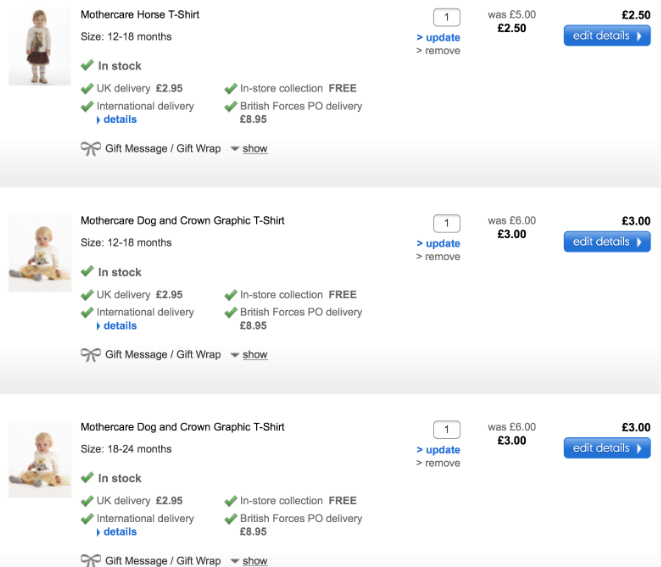Click the Horse T-Shirt In stock checkmark icon
The width and height of the screenshot is (661, 567).
pos(87,66)
